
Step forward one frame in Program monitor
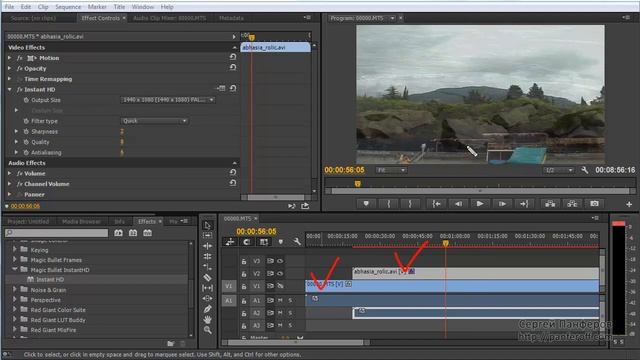(502, 203)
